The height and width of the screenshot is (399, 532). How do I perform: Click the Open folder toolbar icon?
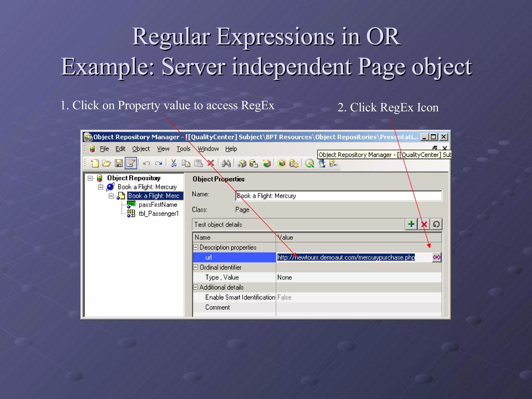tap(107, 163)
